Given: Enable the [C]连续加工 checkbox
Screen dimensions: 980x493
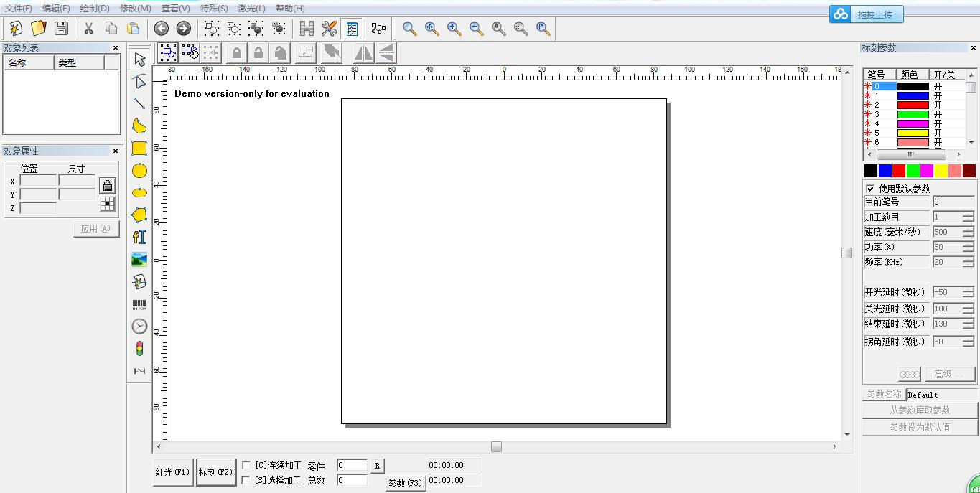Looking at the screenshot, I should tap(246, 465).
